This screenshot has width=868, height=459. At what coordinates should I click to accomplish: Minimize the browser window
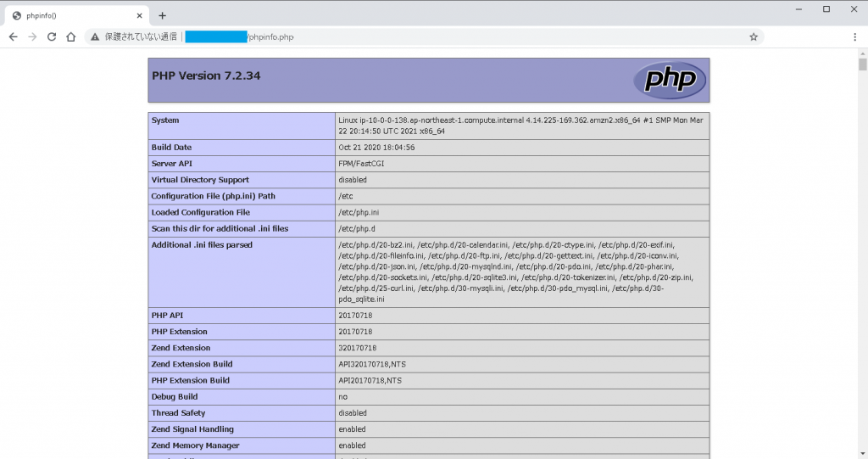(x=798, y=9)
